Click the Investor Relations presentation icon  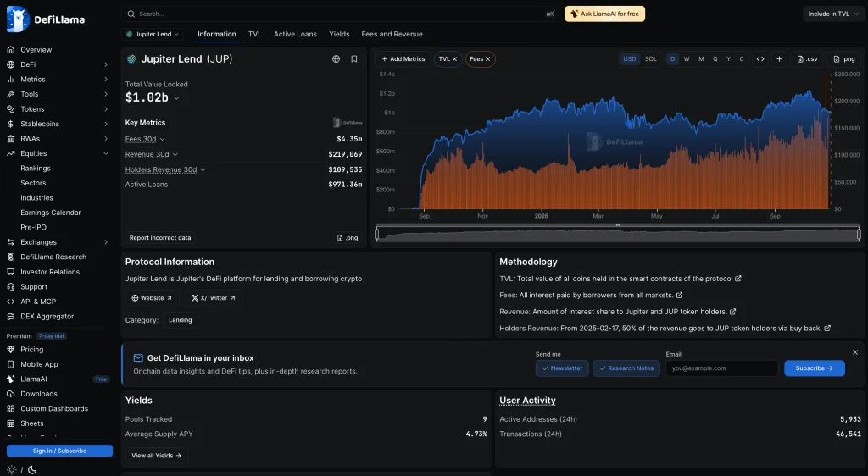coord(10,272)
